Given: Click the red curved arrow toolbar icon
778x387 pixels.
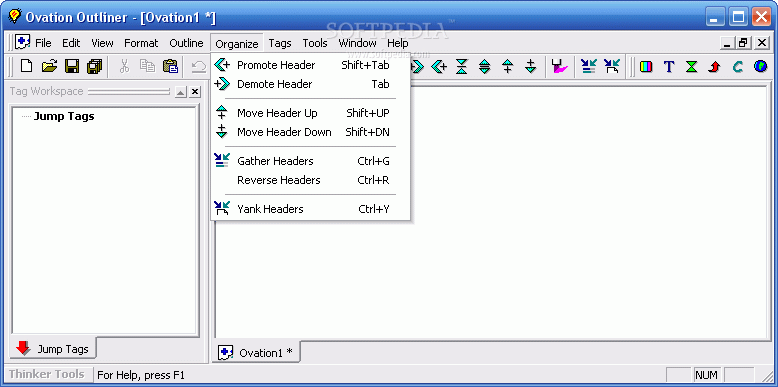Looking at the screenshot, I should pyautogui.click(x=714, y=66).
